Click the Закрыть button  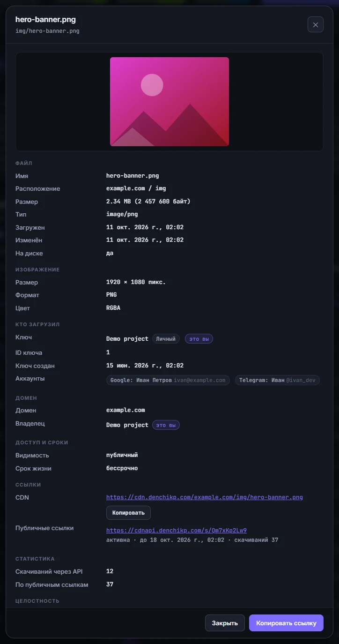(x=225, y=623)
